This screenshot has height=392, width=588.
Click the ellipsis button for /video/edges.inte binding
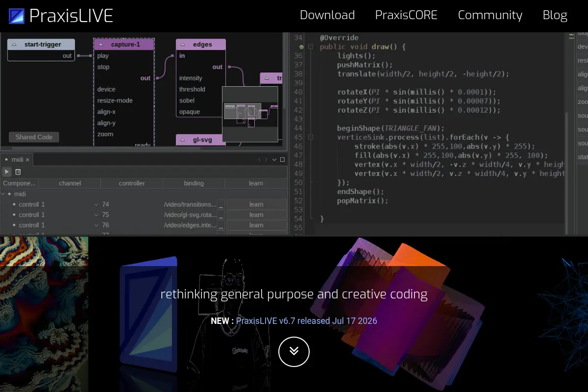221,225
